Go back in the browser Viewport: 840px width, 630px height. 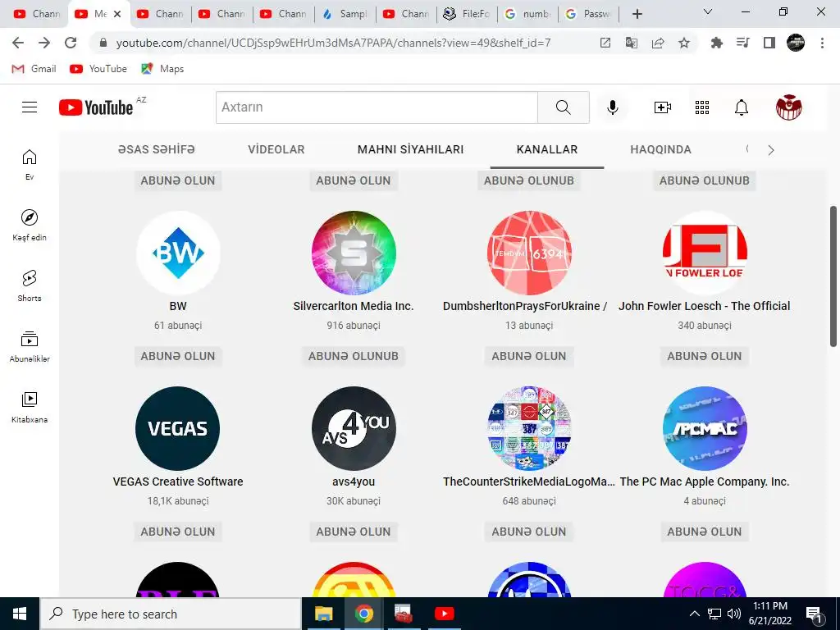pos(18,43)
